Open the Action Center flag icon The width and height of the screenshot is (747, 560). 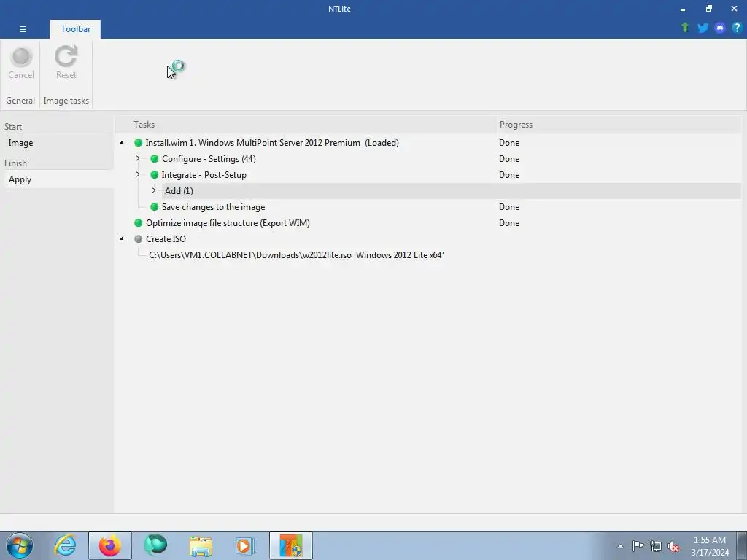(638, 546)
